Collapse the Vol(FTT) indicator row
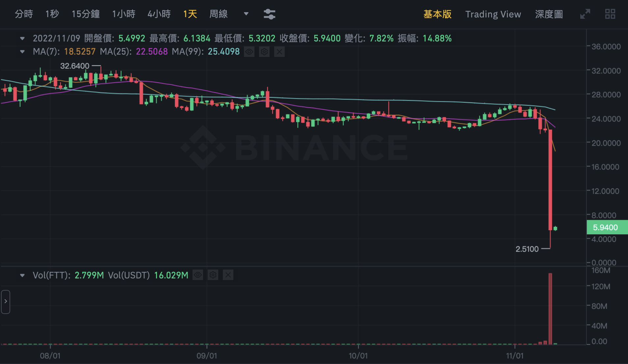The width and height of the screenshot is (628, 364). [22, 275]
